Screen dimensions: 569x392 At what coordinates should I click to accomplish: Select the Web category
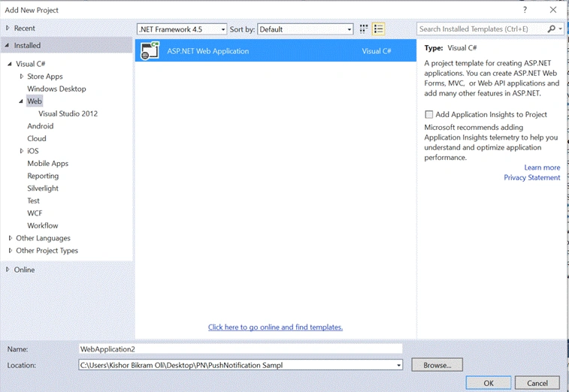[35, 101]
